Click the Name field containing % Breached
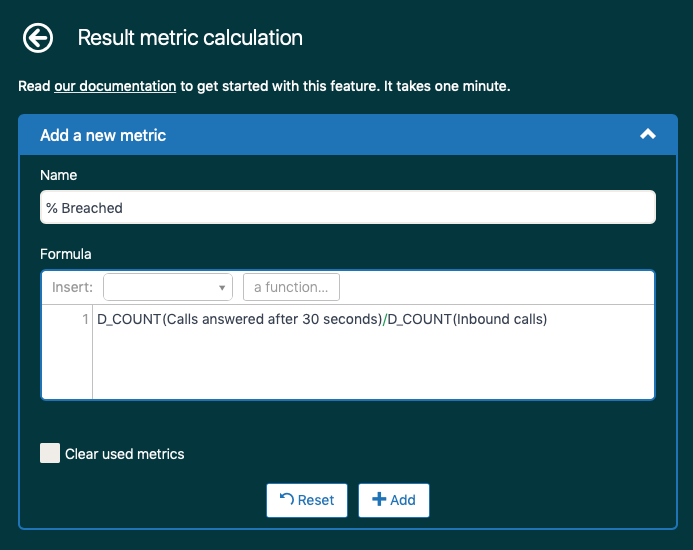This screenshot has height=550, width=693. (347, 208)
